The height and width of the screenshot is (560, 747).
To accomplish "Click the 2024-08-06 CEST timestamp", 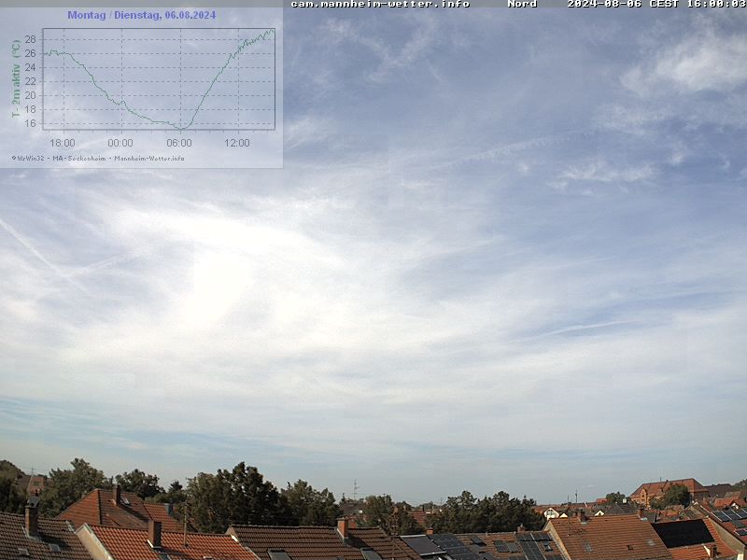I will (x=656, y=4).
